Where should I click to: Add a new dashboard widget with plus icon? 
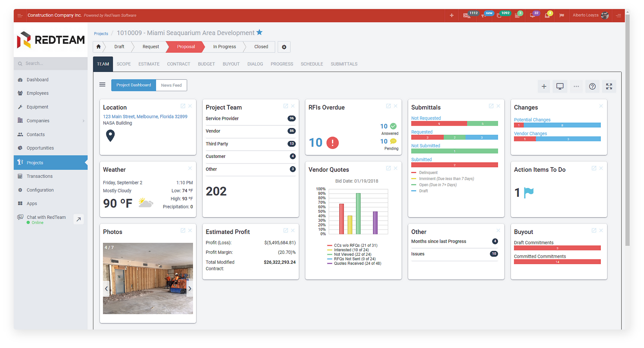pos(544,86)
